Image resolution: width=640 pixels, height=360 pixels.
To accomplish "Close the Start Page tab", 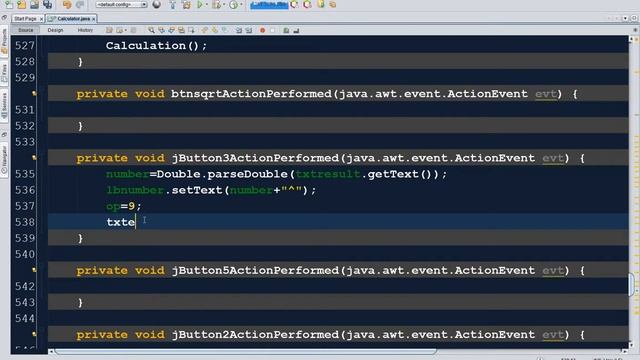I will pyautogui.click(x=41, y=19).
